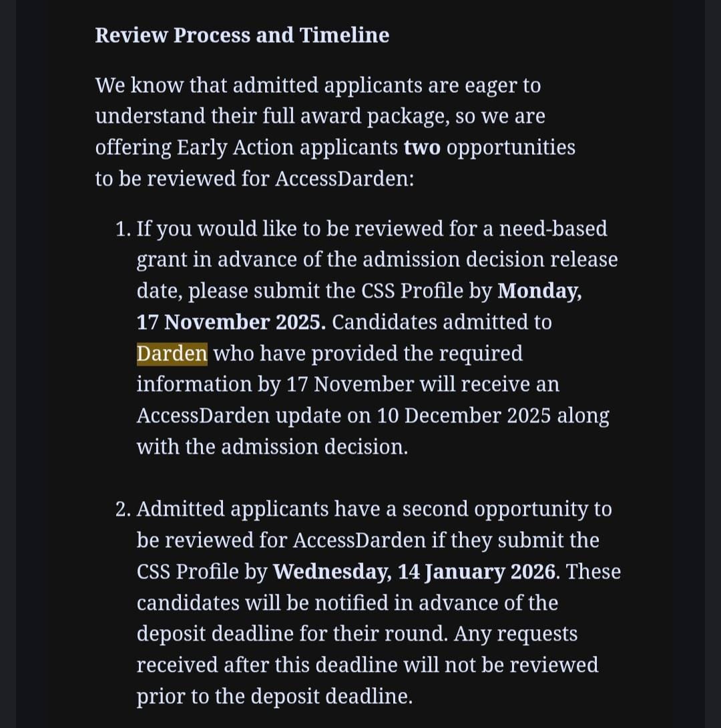Click the text 10 December 2025
The width and height of the screenshot is (721, 728).
(x=463, y=416)
